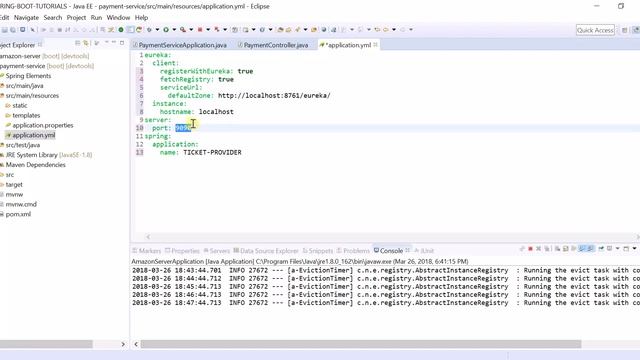Switch to PaymentServiceApplication.java tab
640x360 pixels.
[180, 45]
